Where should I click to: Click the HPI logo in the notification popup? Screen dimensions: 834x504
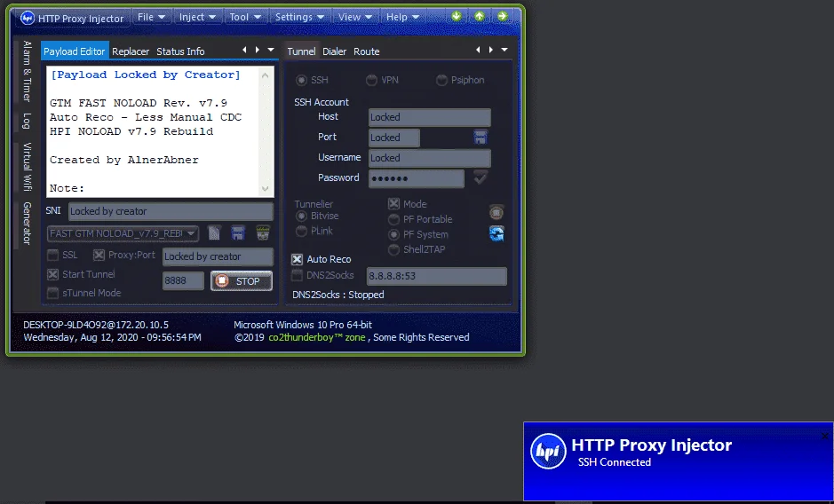click(548, 452)
